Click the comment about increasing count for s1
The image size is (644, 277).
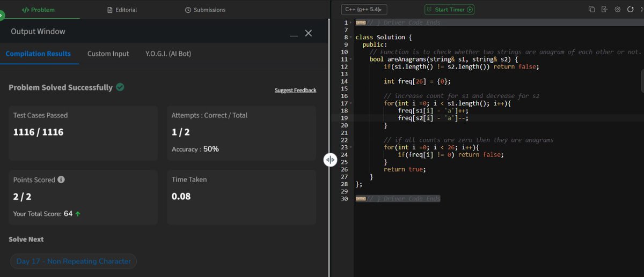[462, 96]
